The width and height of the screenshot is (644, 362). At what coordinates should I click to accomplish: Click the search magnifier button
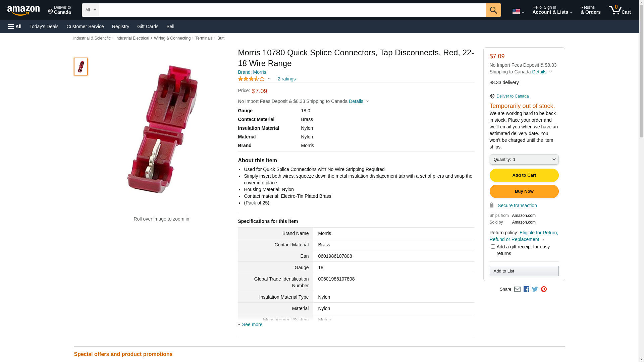[x=493, y=10]
